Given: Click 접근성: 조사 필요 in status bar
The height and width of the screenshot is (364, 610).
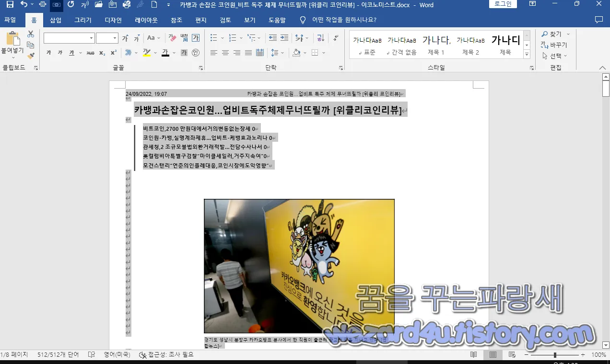Looking at the screenshot, I should (x=166, y=355).
